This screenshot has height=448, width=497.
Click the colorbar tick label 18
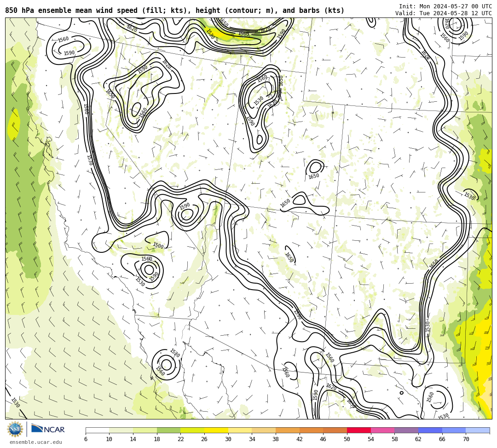(x=157, y=439)
